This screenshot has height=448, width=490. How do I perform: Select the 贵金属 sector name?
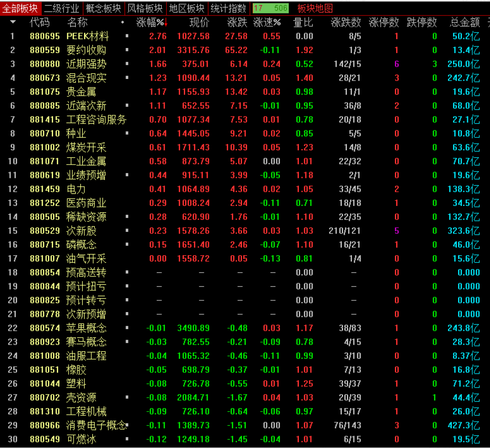click(81, 92)
